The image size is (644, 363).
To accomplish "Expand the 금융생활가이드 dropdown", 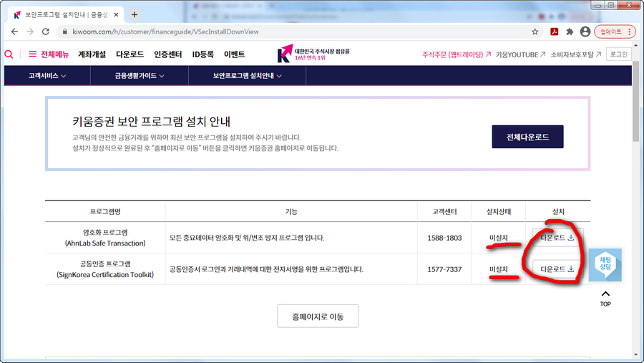I will [x=140, y=76].
